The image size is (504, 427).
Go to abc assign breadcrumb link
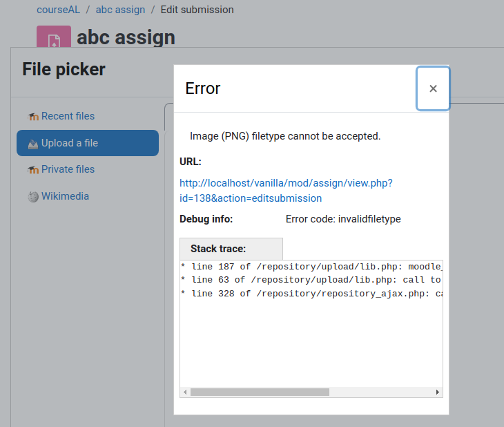[x=120, y=10]
